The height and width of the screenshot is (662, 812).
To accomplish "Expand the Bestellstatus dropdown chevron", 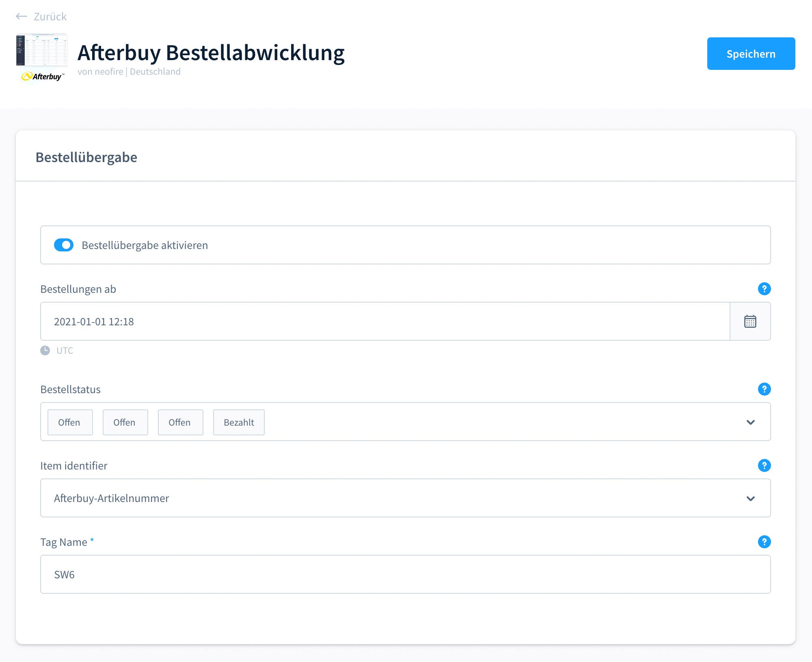I will [750, 422].
